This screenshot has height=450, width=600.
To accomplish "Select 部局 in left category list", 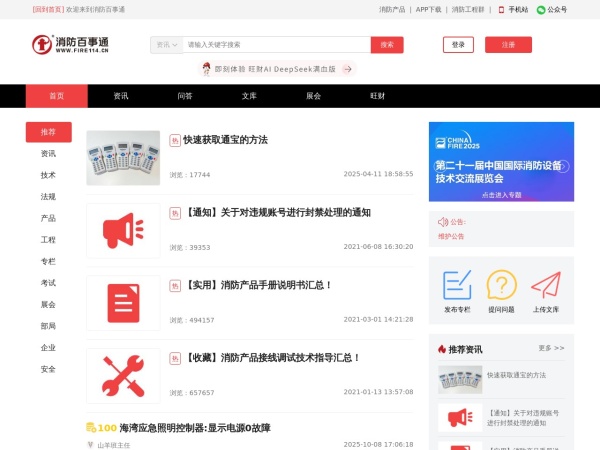I will pos(48,326).
